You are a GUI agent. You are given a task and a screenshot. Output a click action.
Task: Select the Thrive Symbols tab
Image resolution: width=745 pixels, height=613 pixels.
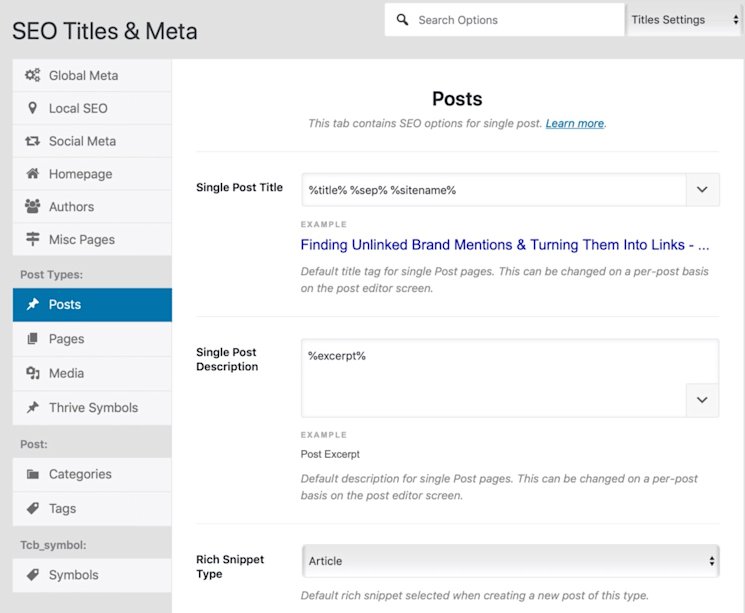pos(93,408)
